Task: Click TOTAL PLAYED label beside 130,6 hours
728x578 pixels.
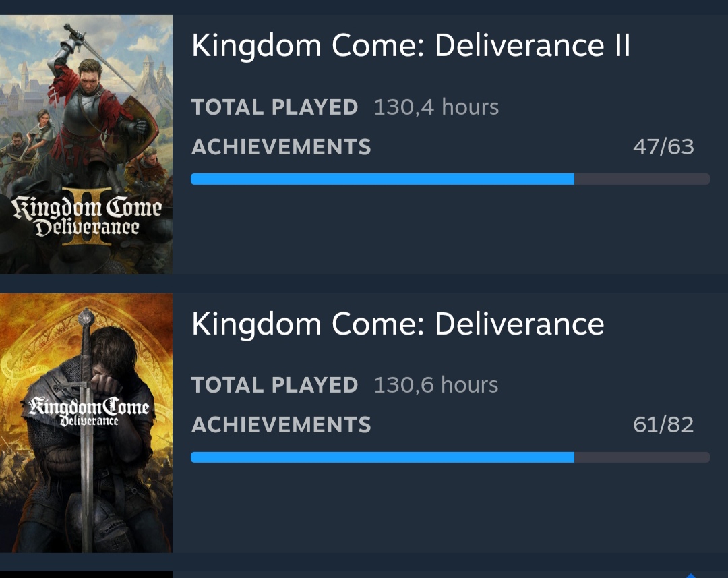Action: [274, 385]
